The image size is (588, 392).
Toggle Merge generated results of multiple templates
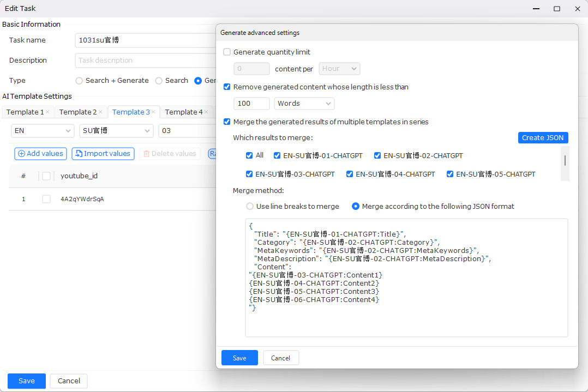point(227,122)
